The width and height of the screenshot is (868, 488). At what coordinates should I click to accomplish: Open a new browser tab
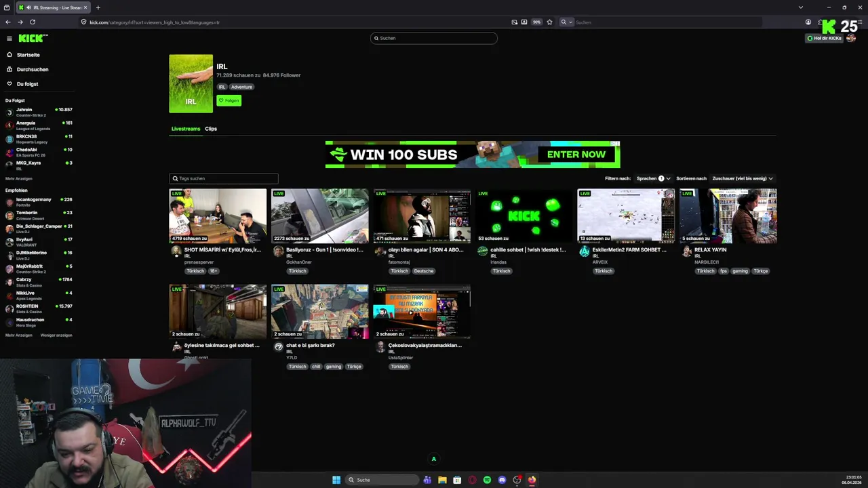(98, 7)
